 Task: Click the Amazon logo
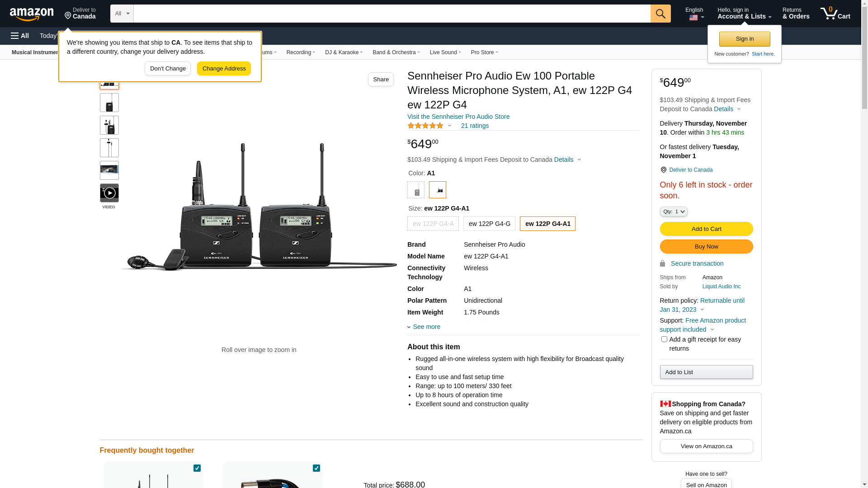(32, 14)
